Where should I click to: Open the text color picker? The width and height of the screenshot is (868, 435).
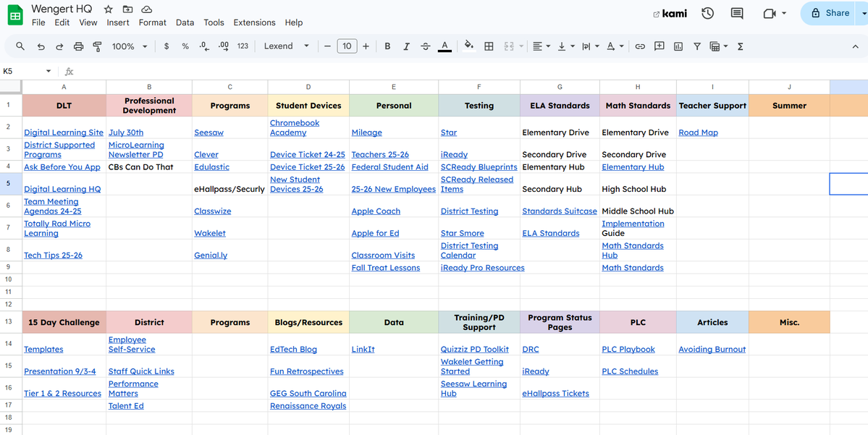pyautogui.click(x=444, y=46)
